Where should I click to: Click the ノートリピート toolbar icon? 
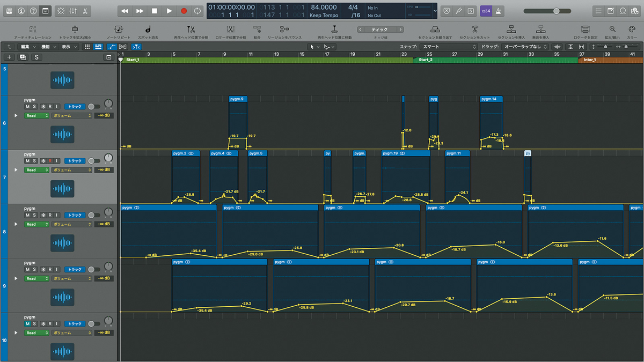tap(118, 29)
